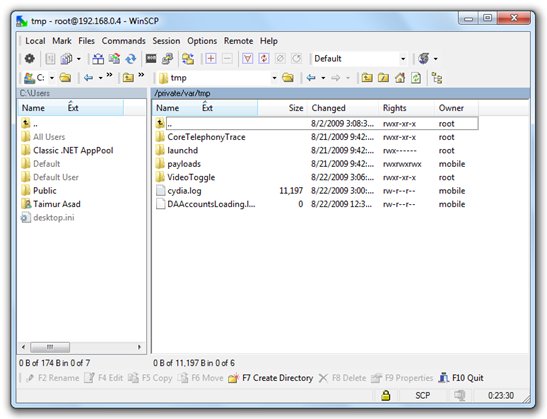
Task: Select desktop.ini in local panel
Action: pos(54,217)
